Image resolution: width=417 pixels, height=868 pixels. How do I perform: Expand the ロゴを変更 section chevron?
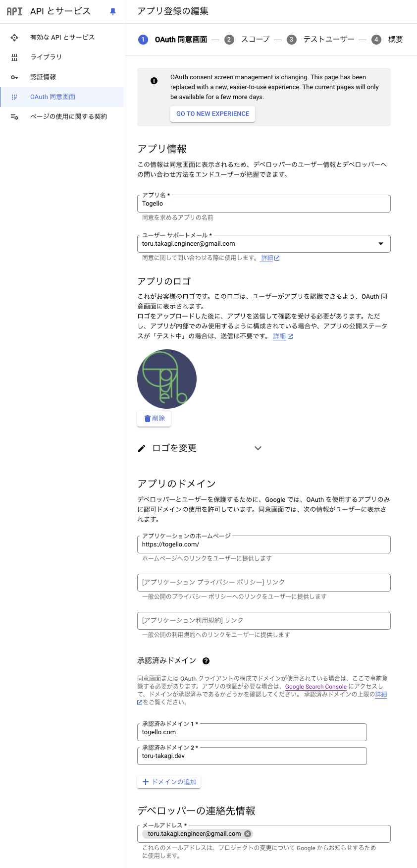pos(258,448)
